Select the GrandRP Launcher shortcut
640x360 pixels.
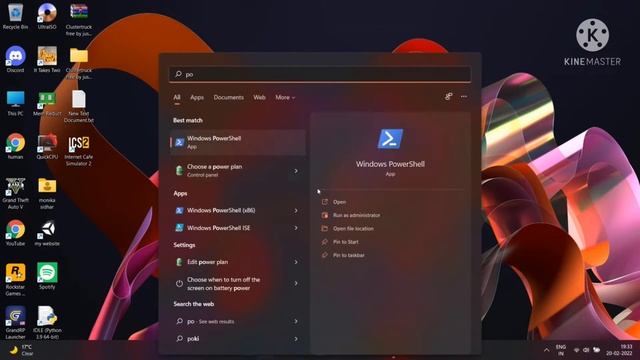16,322
